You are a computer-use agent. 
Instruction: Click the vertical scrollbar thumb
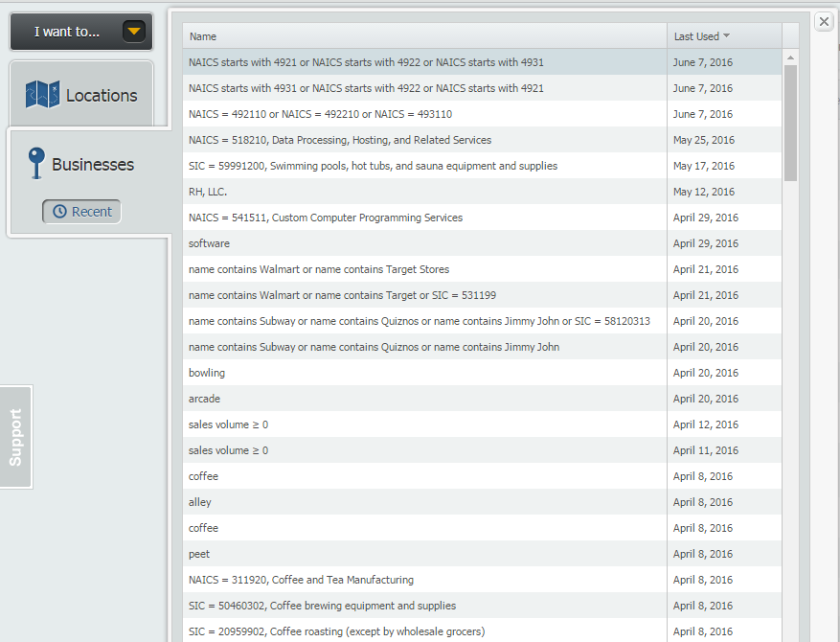click(x=790, y=124)
